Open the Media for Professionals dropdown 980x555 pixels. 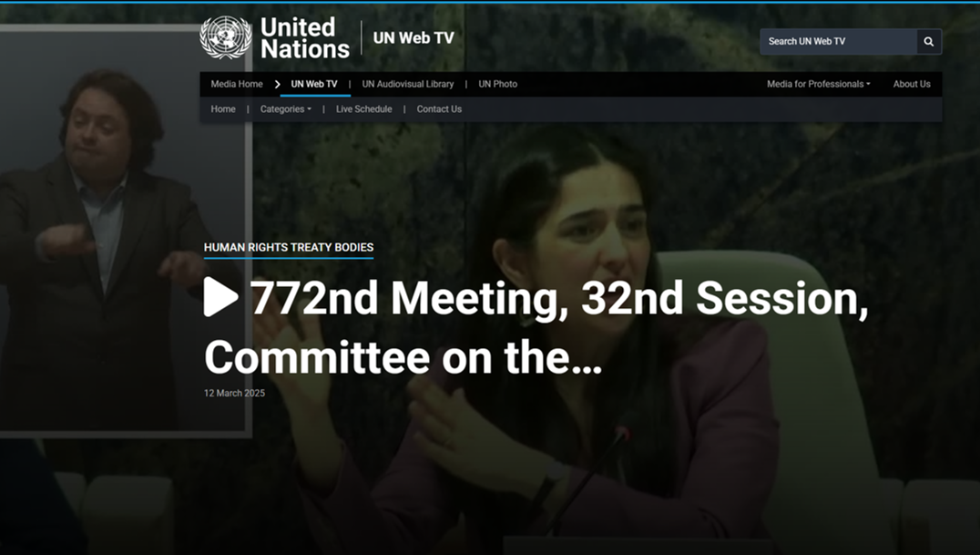tap(818, 84)
